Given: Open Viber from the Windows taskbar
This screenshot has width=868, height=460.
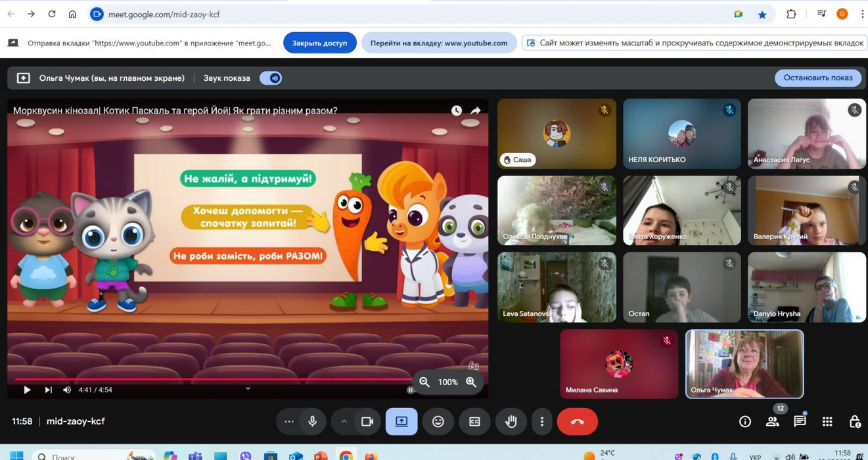Looking at the screenshot, I should point(246,456).
